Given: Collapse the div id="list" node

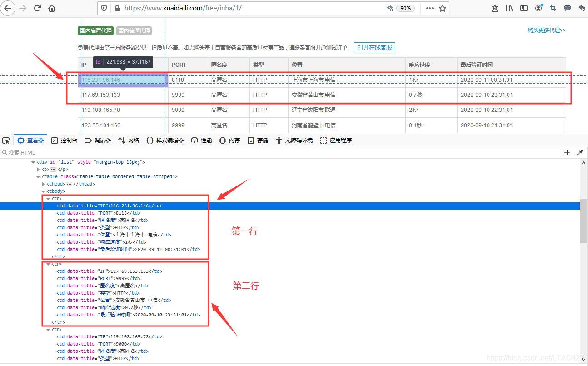Looking at the screenshot, I should pos(33,162).
